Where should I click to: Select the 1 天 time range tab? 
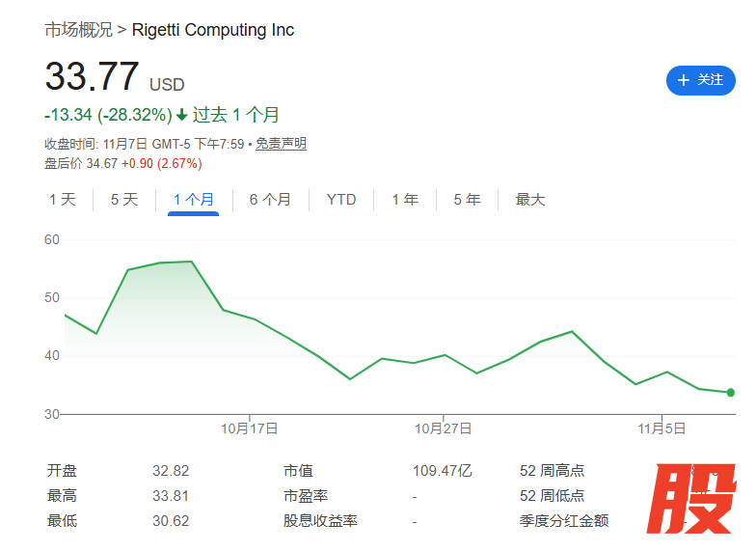[63, 200]
